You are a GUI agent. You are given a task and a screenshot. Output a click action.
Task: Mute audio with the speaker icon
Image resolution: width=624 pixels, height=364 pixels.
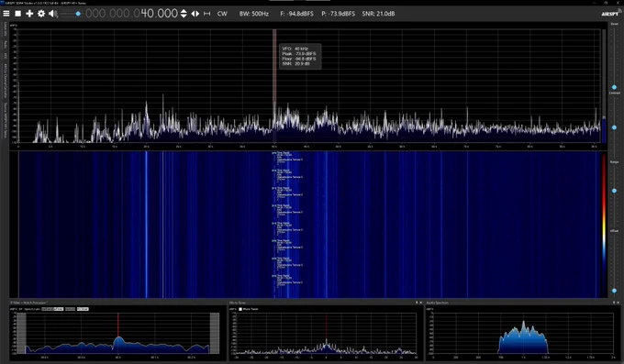pos(53,14)
